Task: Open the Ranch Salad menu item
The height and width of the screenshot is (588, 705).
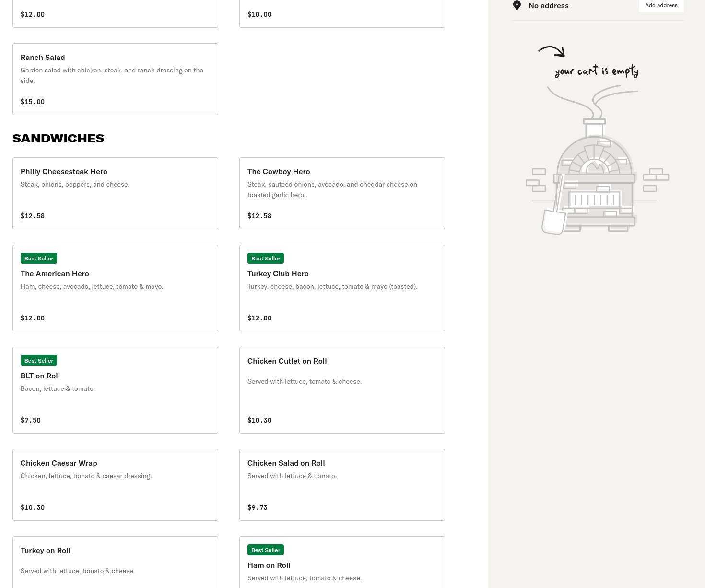Action: click(115, 79)
